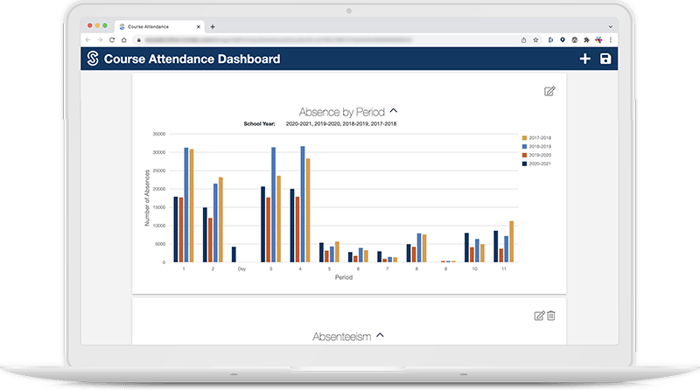Save the dashboard with the floppy icon

605,59
